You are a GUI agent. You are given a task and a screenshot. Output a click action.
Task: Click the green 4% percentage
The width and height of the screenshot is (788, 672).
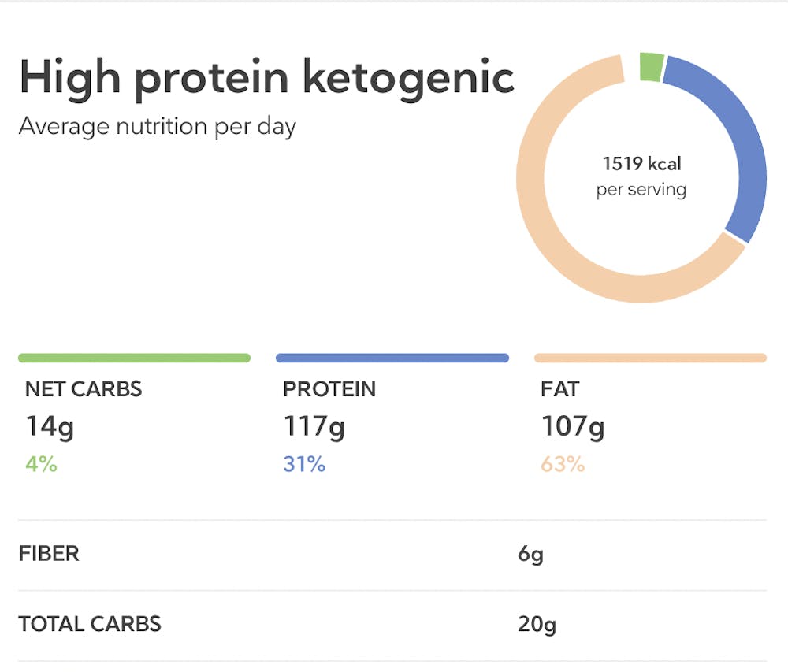pyautogui.click(x=41, y=464)
